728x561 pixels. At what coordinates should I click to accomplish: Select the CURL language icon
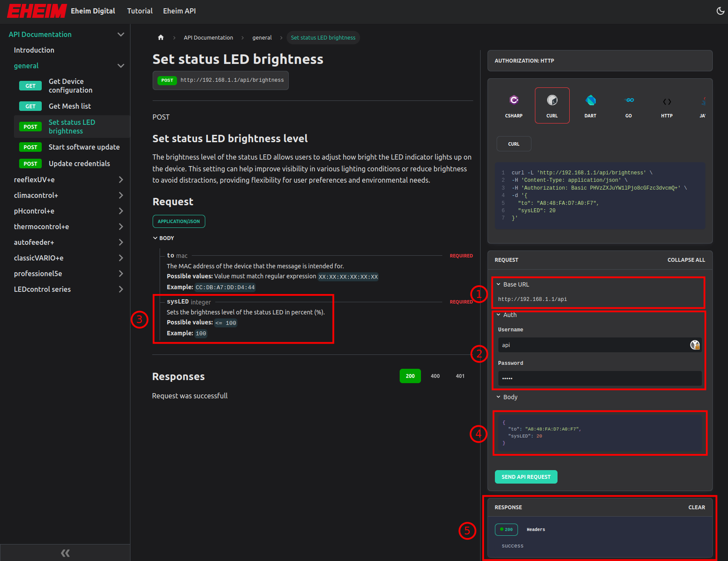[552, 106]
